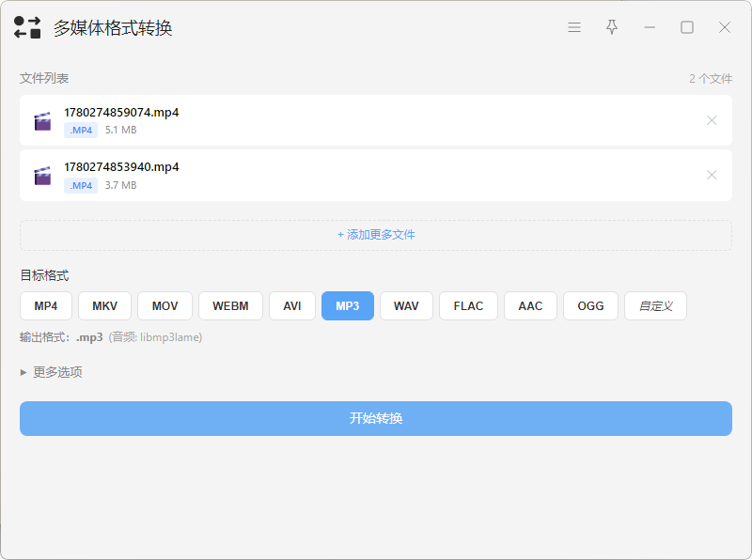The height and width of the screenshot is (560, 752).
Task: Choose AAC as target format
Action: tap(530, 306)
